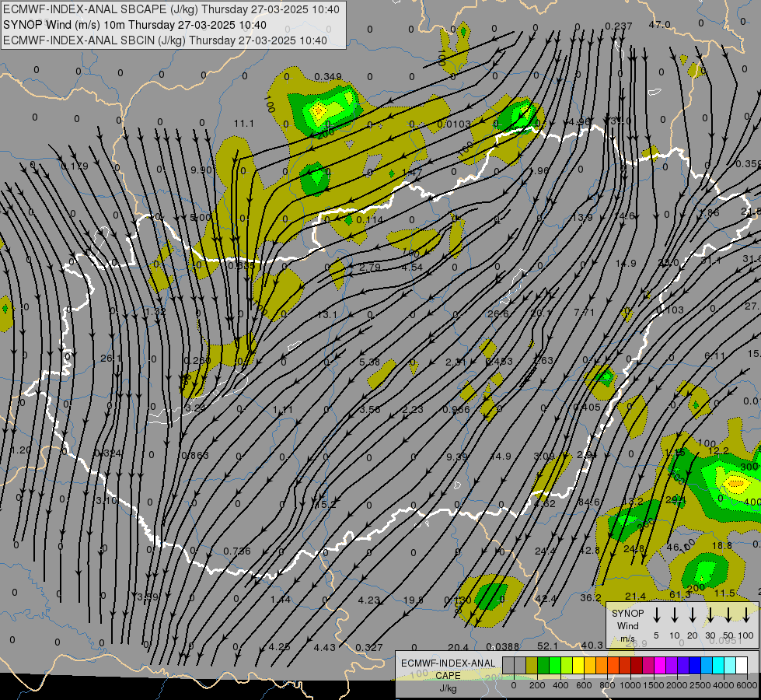The width and height of the screenshot is (761, 700).
Task: Select the SYNOP Wind 10m header line
Action: click(x=135, y=25)
